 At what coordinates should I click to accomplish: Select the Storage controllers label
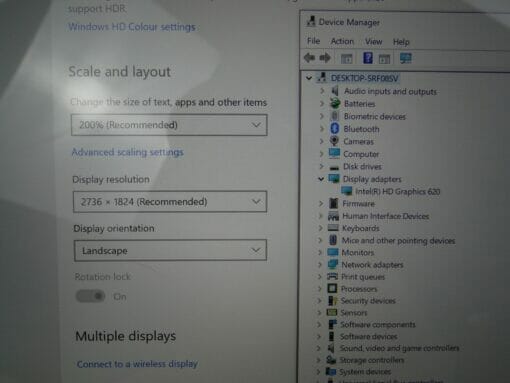pyautogui.click(x=372, y=360)
